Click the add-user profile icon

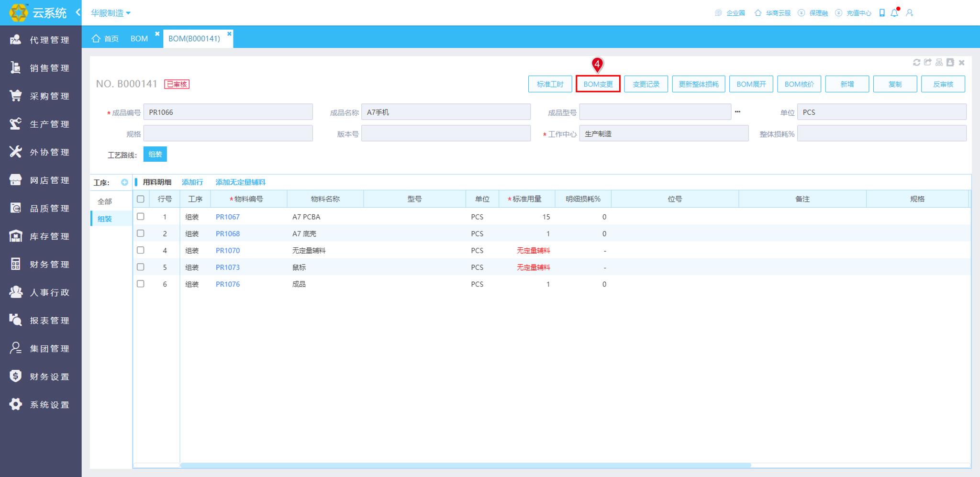(910, 13)
